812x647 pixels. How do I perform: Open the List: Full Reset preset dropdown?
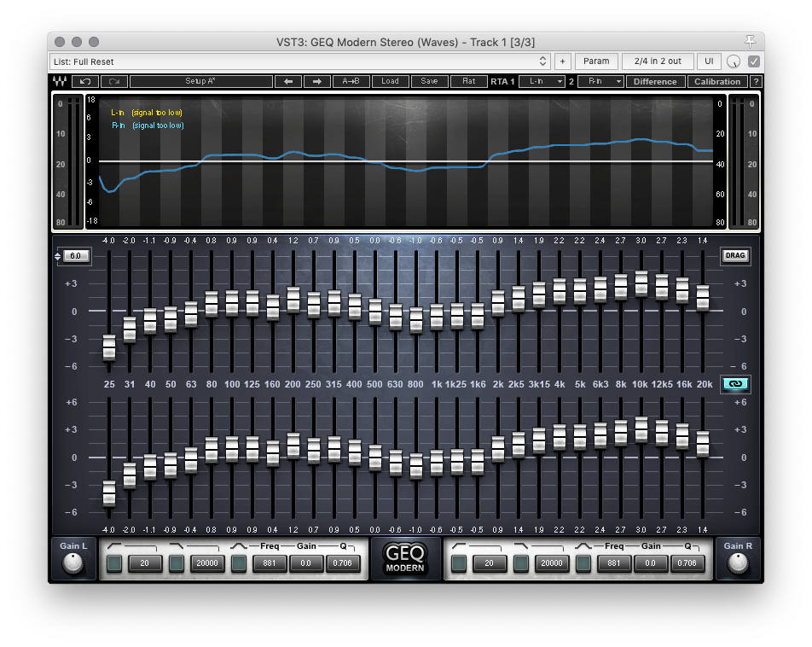click(299, 61)
